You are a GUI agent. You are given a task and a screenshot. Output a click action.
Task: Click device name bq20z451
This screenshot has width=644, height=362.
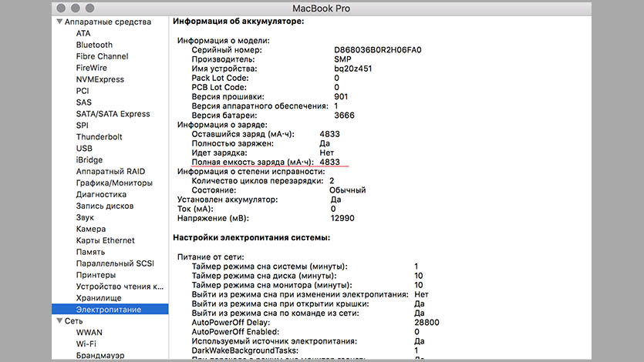352,69
